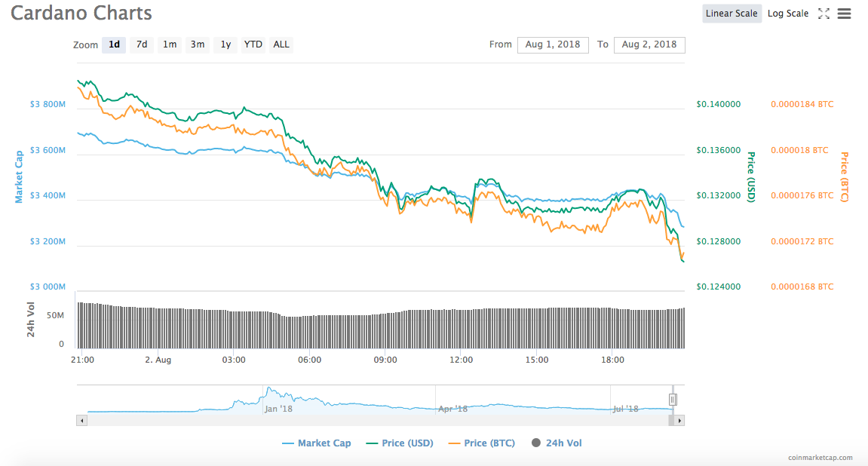Click the $3 200M axis label
The width and height of the screenshot is (868, 466).
[48, 241]
